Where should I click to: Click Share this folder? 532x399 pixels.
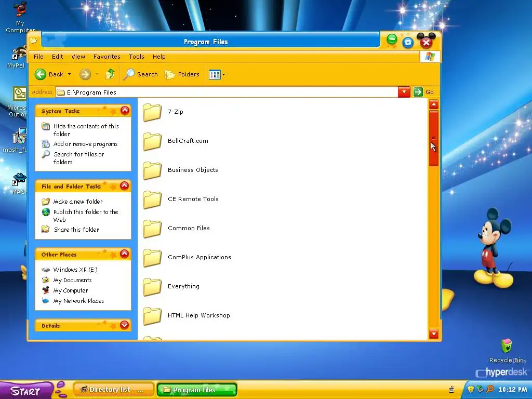point(70,230)
